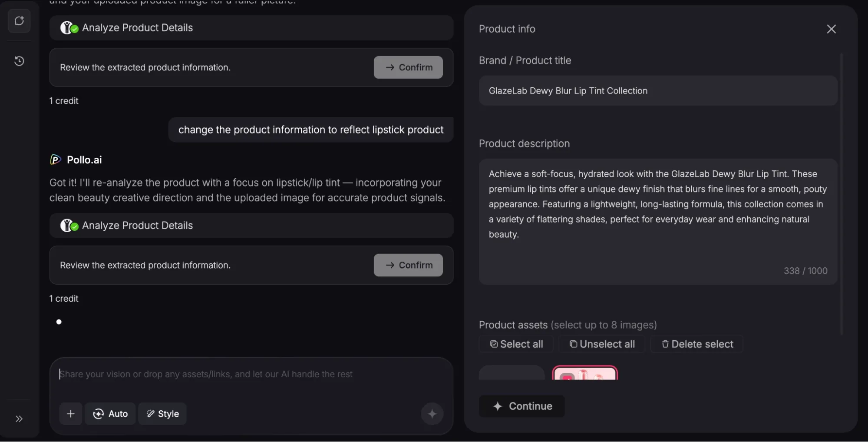Select the pink lipstick asset thumbnail
Image resolution: width=868 pixels, height=442 pixels.
pos(585,373)
